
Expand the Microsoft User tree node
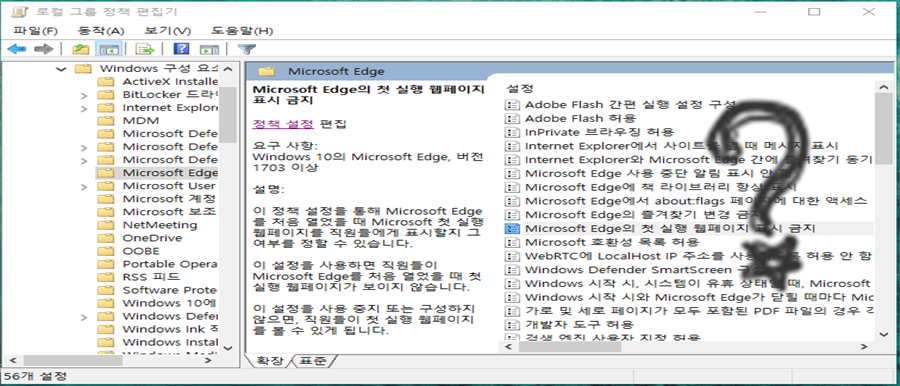84,186
